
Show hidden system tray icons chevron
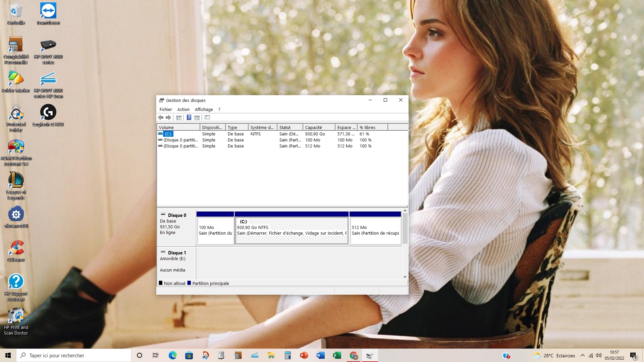pos(582,356)
